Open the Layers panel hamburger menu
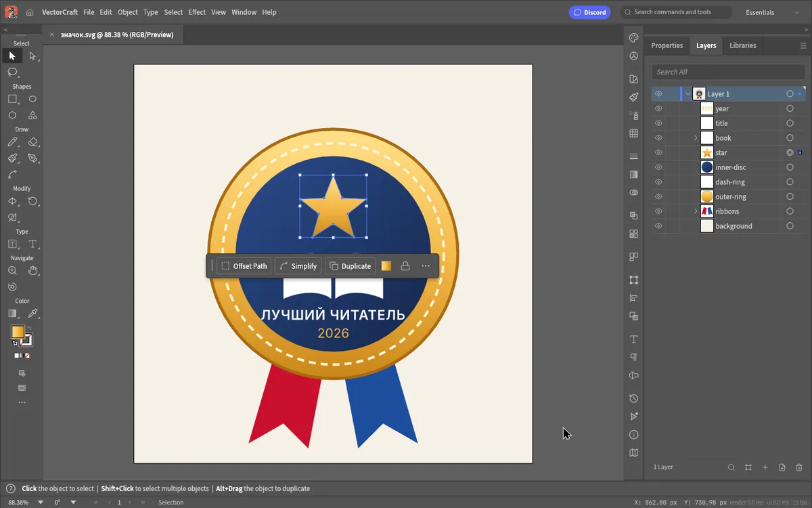Viewport: 812px width, 508px height. point(804,45)
